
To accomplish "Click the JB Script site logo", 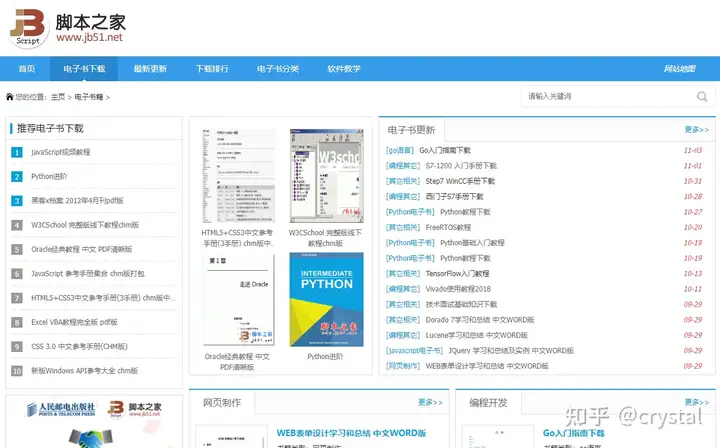I will (67, 27).
